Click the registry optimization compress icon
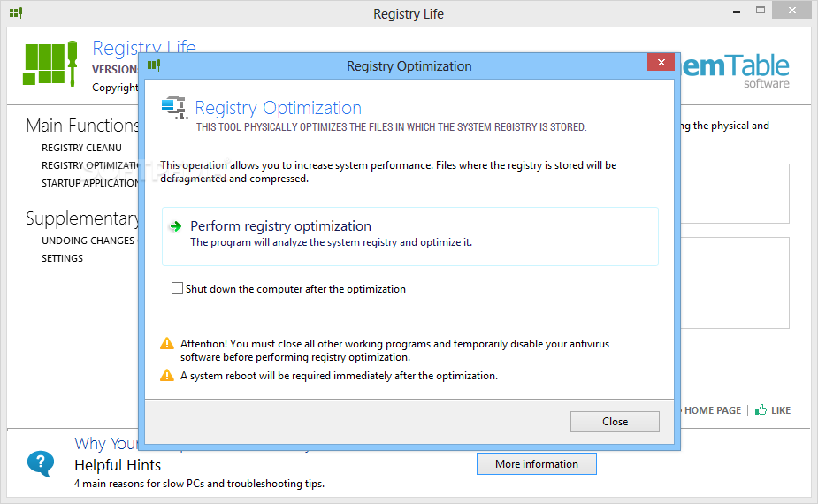The image size is (818, 504). 174,108
